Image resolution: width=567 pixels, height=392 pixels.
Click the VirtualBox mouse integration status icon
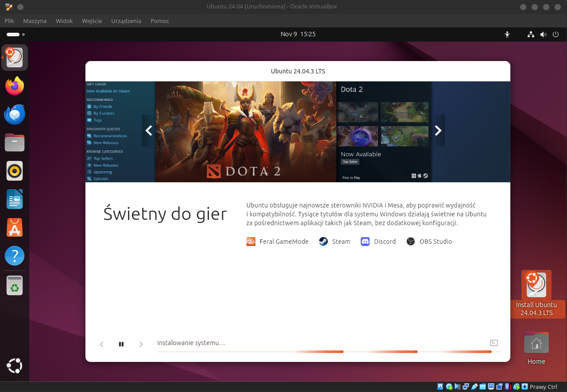(517, 387)
